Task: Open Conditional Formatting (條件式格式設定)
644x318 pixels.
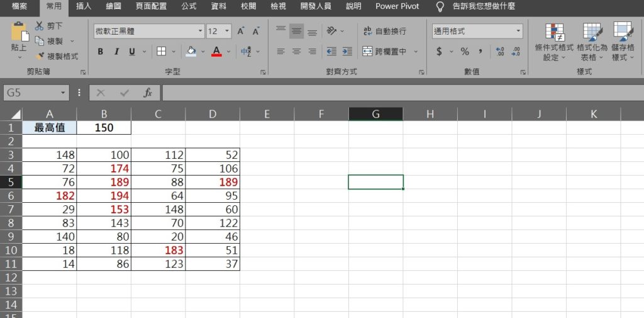Action: (554, 42)
